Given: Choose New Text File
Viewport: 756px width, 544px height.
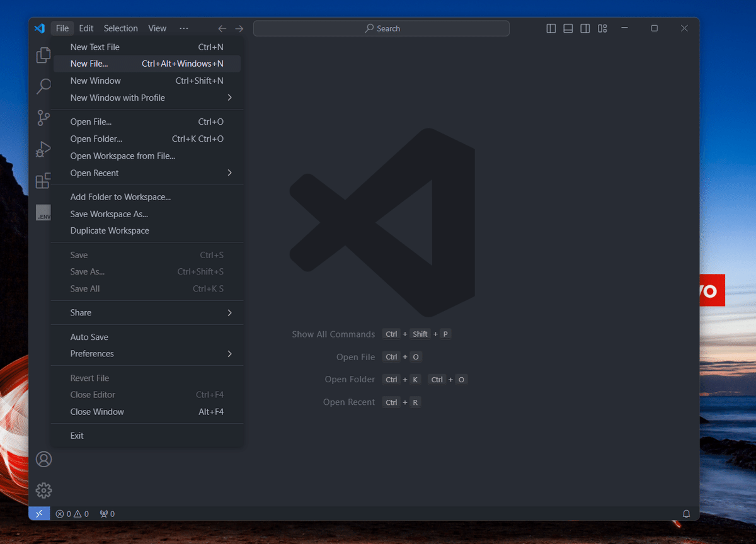Looking at the screenshot, I should 147,47.
